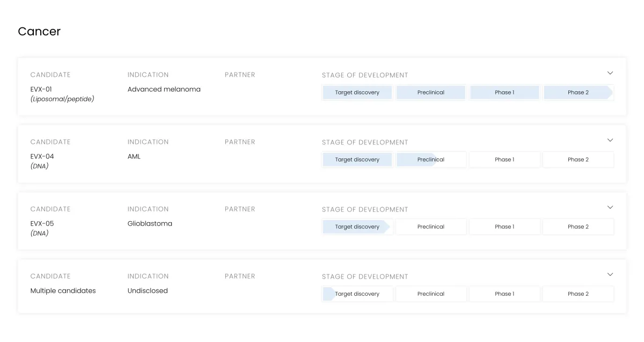
Task: Click the Preclinical stage for EVX-05
Action: tap(431, 227)
